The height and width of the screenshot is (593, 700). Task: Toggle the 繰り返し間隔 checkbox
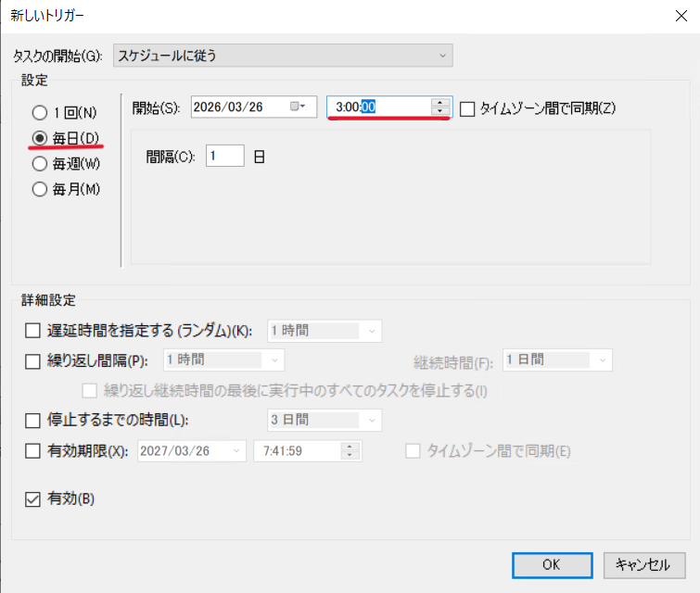[33, 360]
